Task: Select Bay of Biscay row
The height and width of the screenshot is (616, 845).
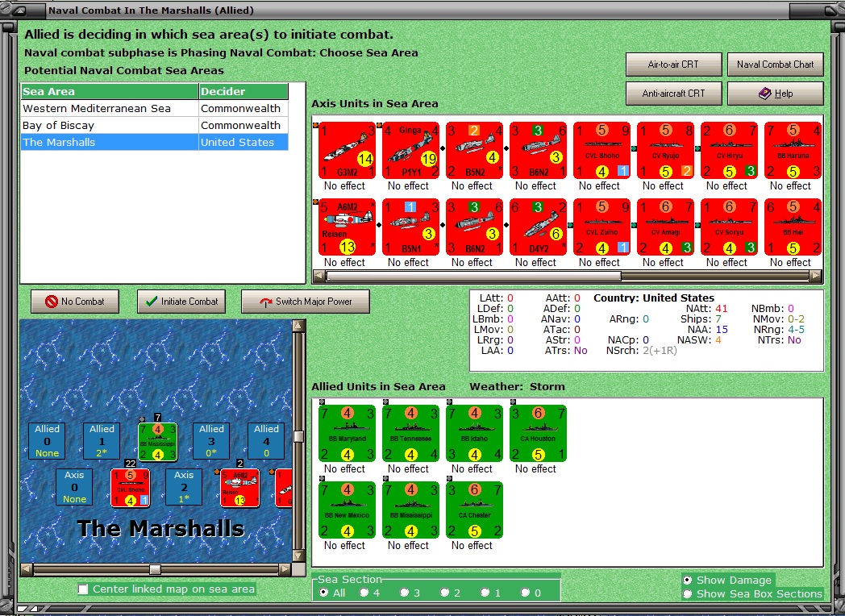Action: tap(154, 126)
